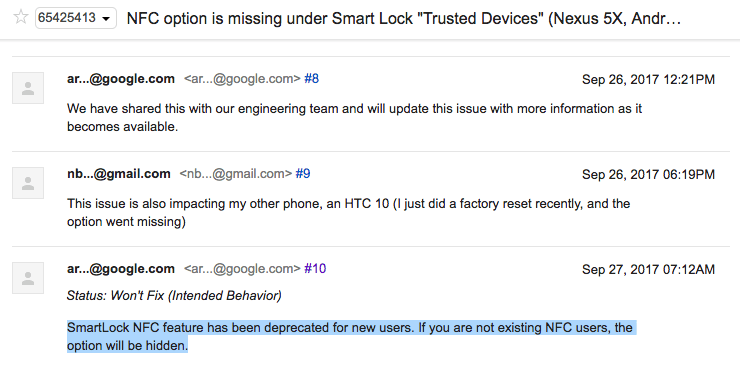The image size is (740, 365).
Task: Click avatar icon of comment #9
Action: point(28,183)
